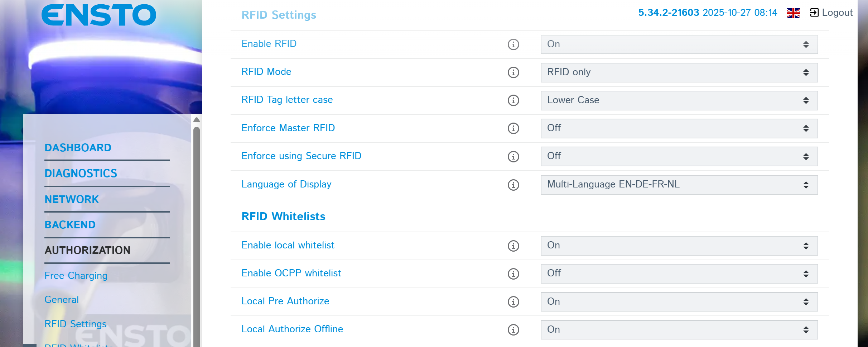This screenshot has height=347, width=868.
Task: Click the Logout link
Action: click(x=832, y=13)
